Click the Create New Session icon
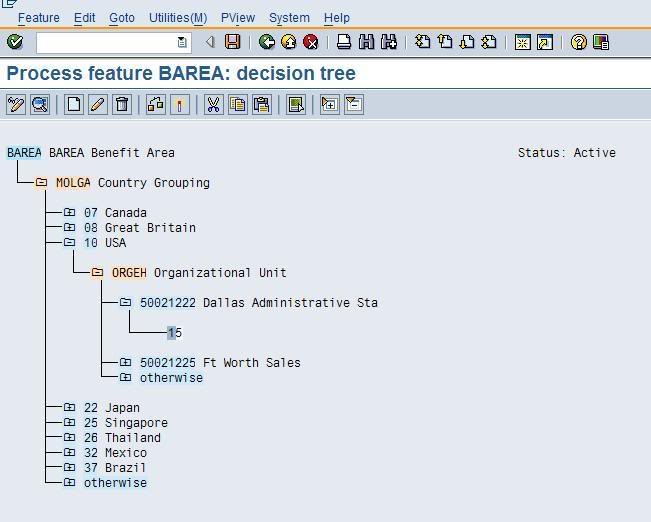 [523, 42]
